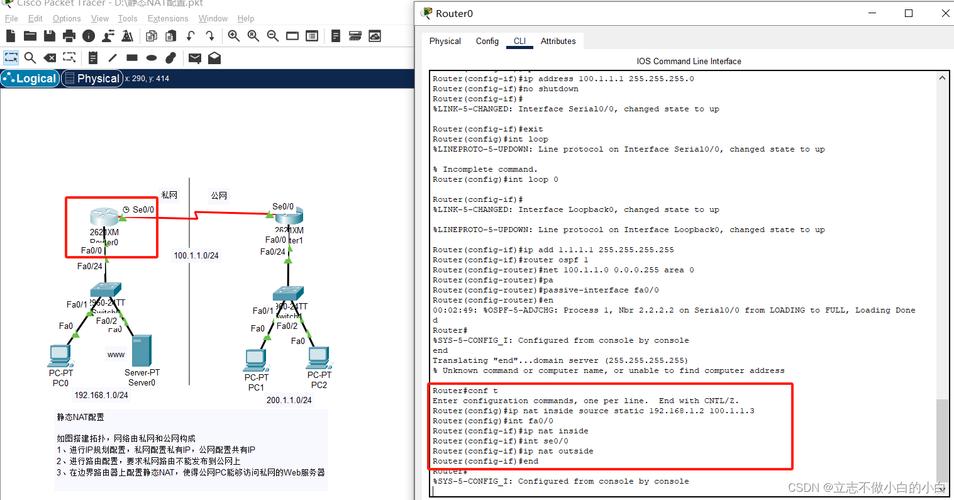Click the cloud picture toolbar icon

coord(375,36)
